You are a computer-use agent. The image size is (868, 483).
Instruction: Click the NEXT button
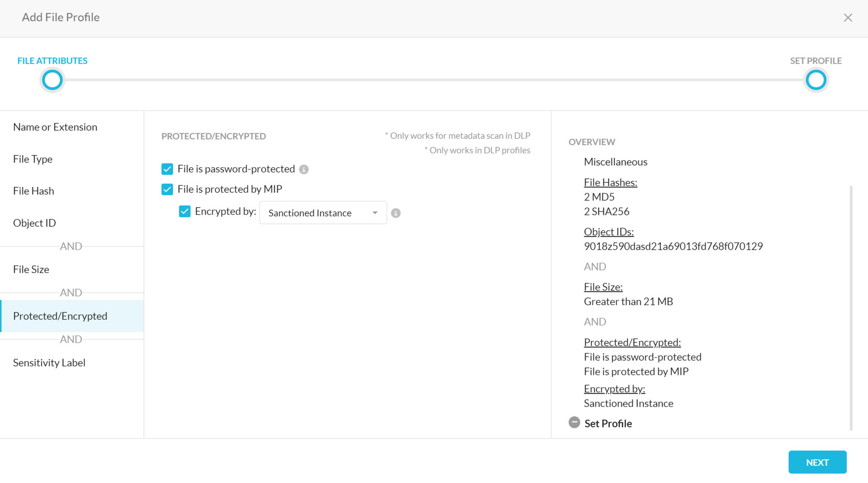coord(817,462)
